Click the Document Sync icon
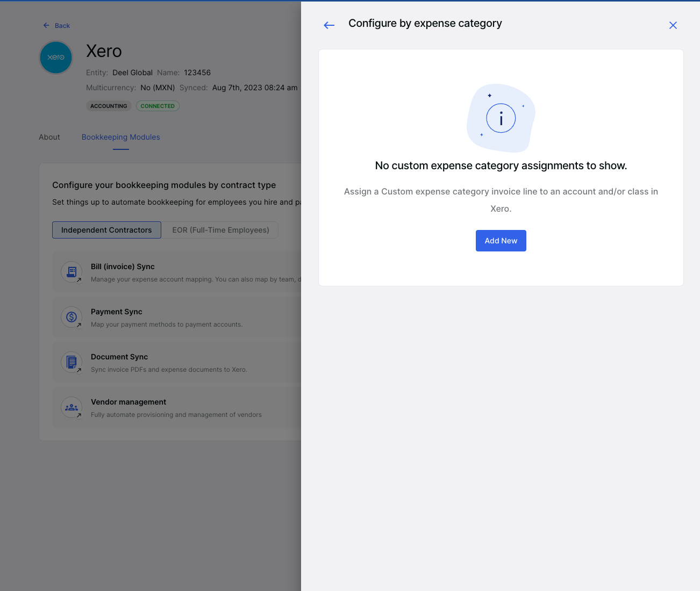This screenshot has width=700, height=591. (x=72, y=362)
